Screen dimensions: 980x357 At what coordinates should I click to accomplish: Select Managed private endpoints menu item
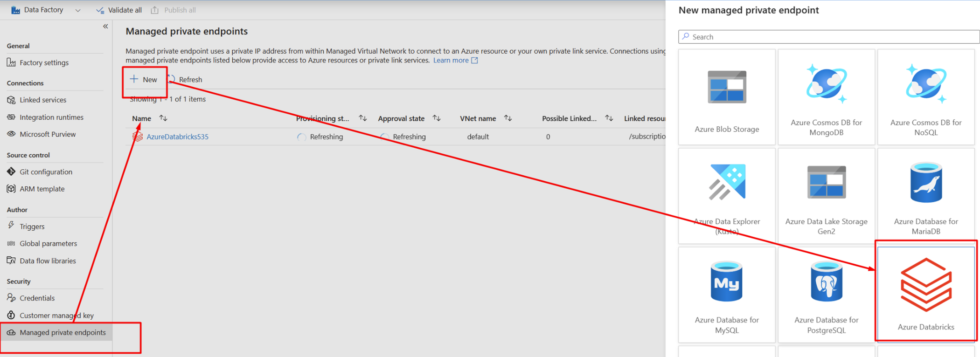(56, 332)
